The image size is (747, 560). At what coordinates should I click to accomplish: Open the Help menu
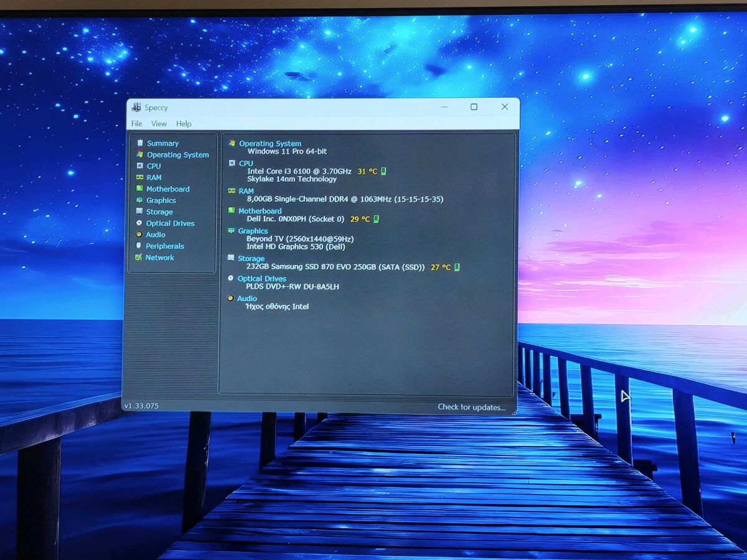point(184,124)
